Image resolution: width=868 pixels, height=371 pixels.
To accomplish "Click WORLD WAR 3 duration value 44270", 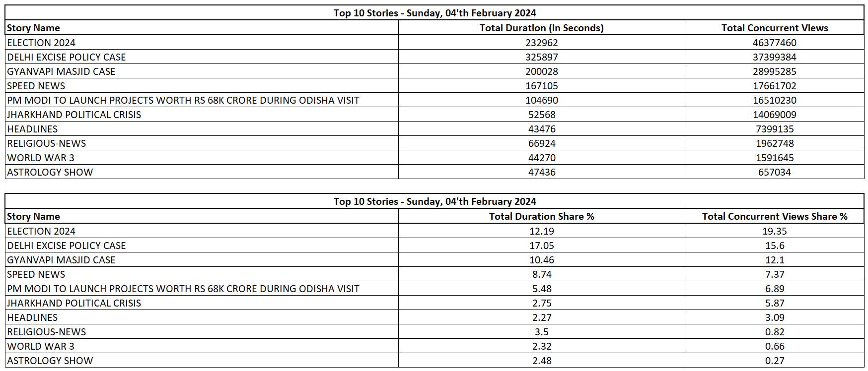I will pos(541,158).
